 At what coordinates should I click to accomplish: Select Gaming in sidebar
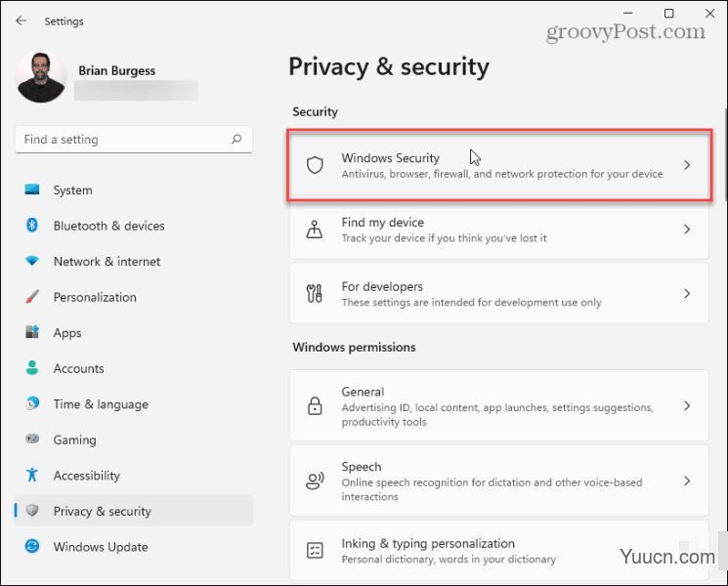click(x=134, y=439)
